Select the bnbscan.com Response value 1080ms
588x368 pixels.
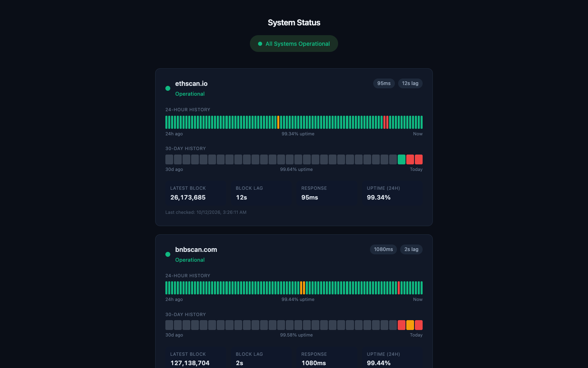click(x=314, y=363)
